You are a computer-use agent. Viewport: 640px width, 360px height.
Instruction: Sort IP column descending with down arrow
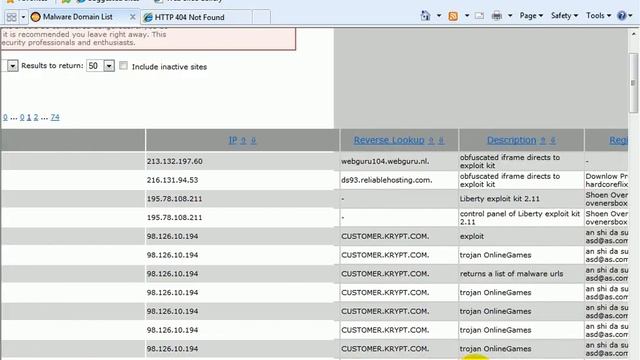(253, 140)
